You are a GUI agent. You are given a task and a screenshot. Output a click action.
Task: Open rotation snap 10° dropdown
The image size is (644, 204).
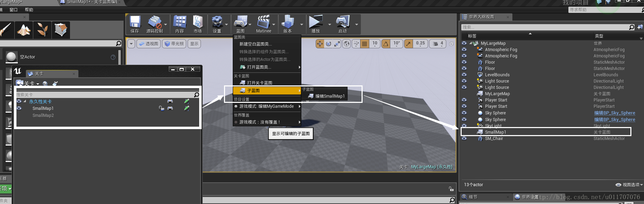click(x=397, y=44)
